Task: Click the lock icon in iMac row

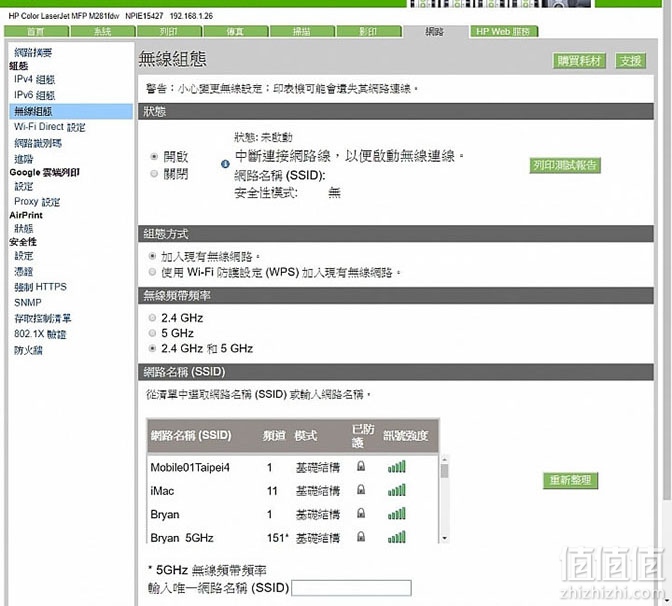Action: [361, 489]
